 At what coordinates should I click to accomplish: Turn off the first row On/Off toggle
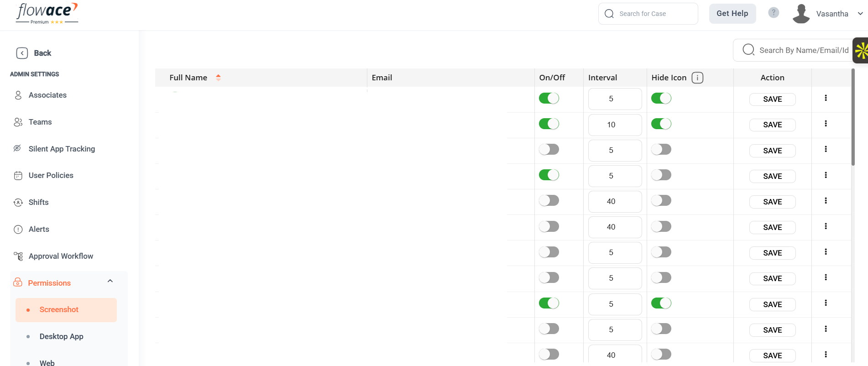549,98
